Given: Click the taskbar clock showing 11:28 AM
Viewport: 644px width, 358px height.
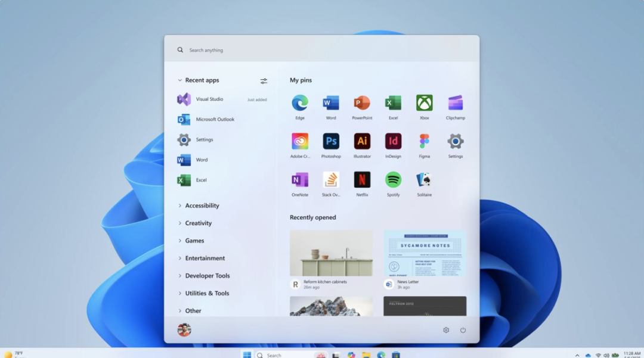Looking at the screenshot, I should (x=631, y=354).
